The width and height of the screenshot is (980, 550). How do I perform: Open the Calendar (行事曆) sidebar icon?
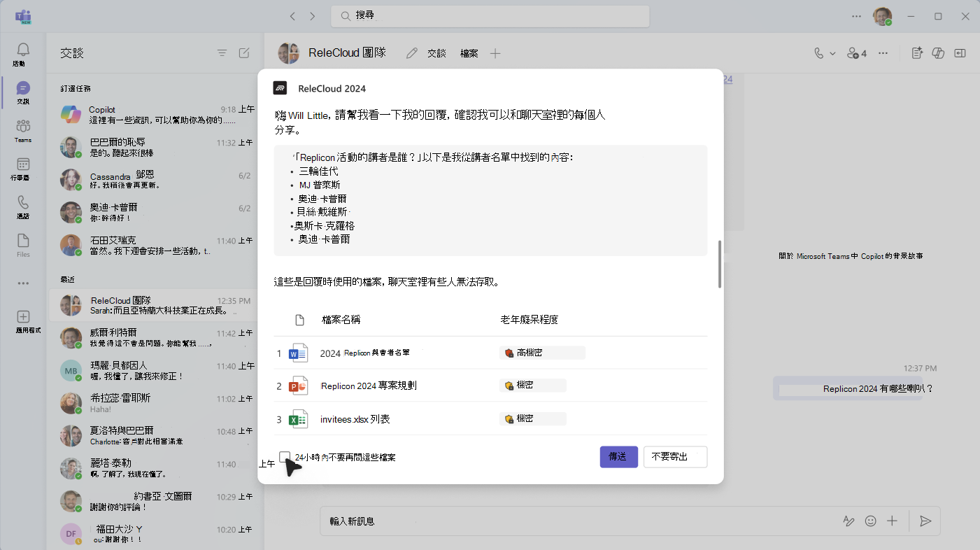click(23, 164)
